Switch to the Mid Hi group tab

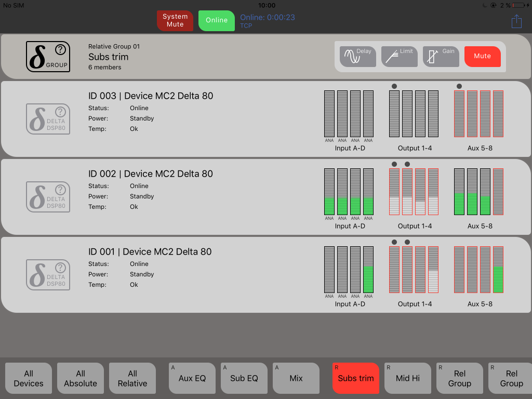click(x=407, y=378)
